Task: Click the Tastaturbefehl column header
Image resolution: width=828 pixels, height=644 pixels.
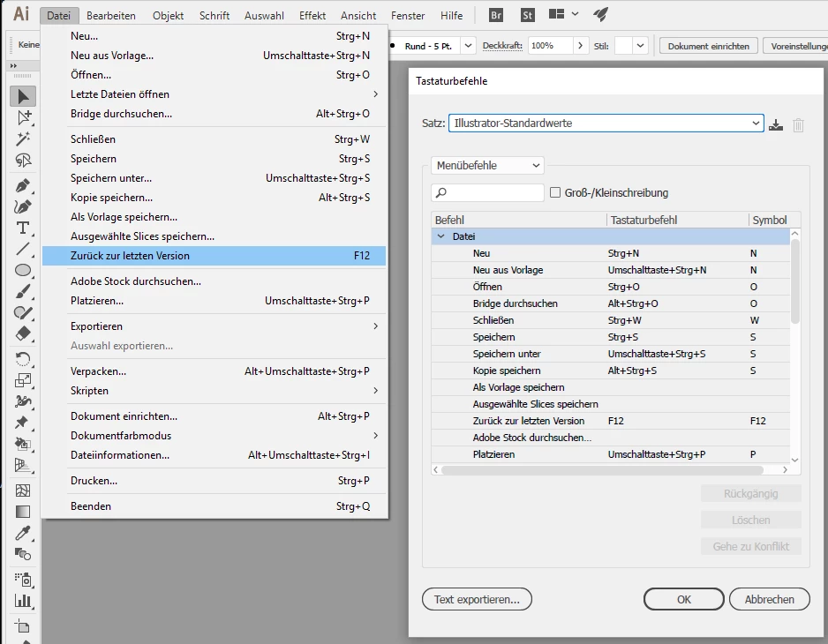Action: coord(677,220)
